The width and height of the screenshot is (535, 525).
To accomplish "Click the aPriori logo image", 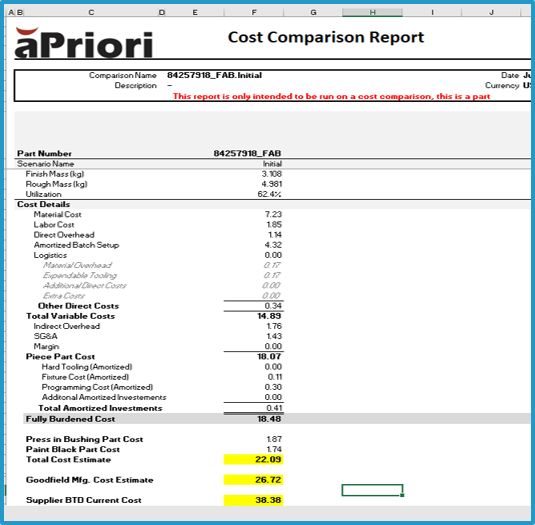I will point(84,43).
